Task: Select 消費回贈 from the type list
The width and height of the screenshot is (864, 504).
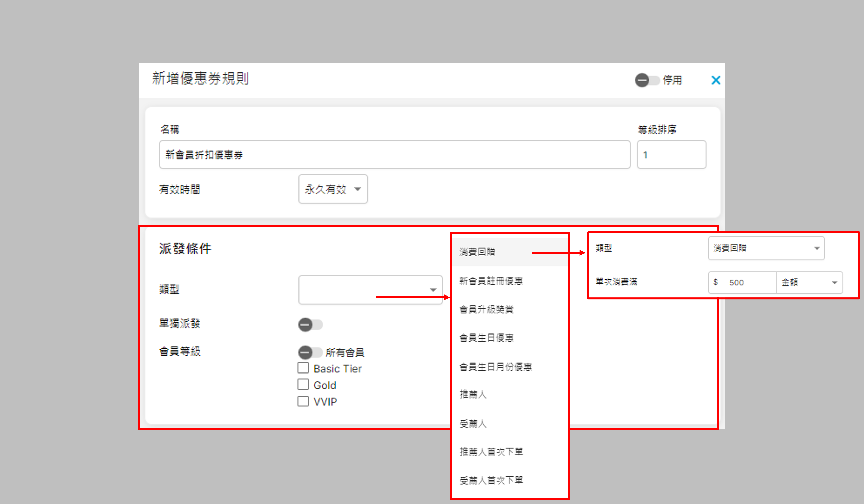Action: [477, 252]
